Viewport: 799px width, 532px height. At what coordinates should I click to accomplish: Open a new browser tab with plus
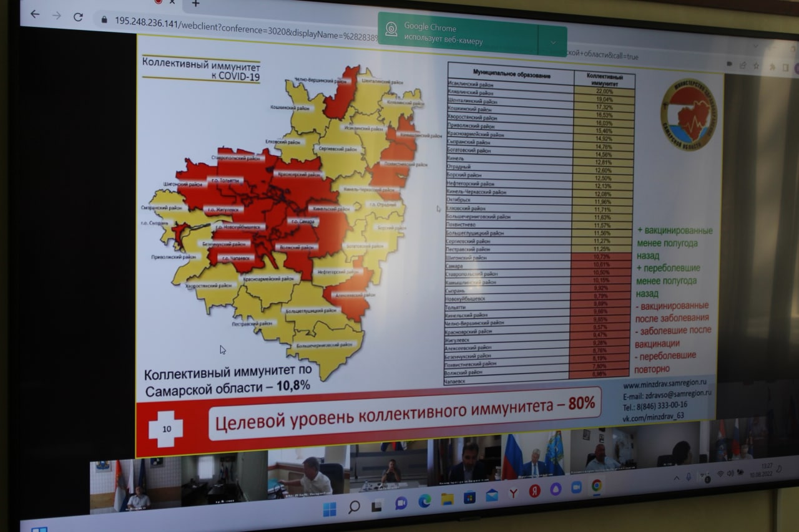(x=195, y=3)
